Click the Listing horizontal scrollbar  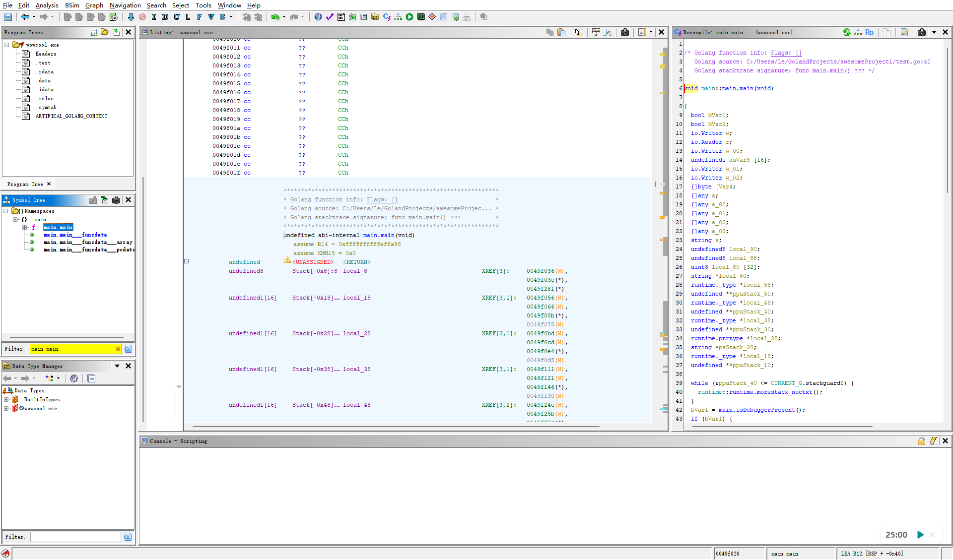[x=395, y=426]
